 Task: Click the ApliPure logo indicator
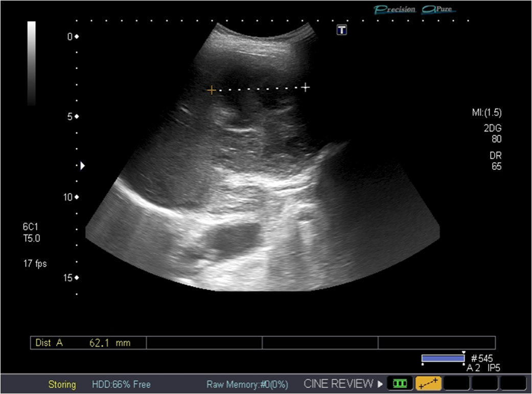(438, 9)
